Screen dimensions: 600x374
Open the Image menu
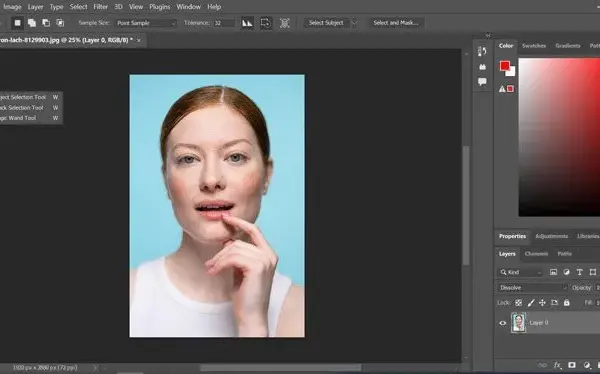(12, 7)
